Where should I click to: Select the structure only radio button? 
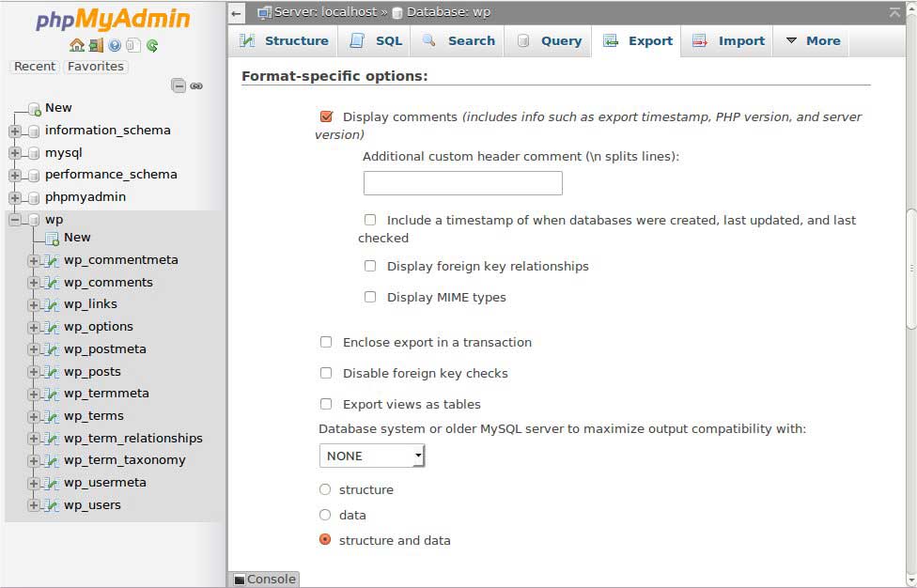point(325,489)
